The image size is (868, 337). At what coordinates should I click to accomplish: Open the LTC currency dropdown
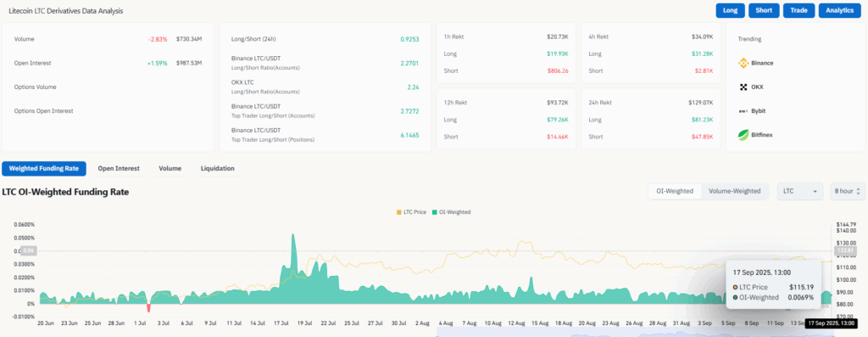click(801, 191)
